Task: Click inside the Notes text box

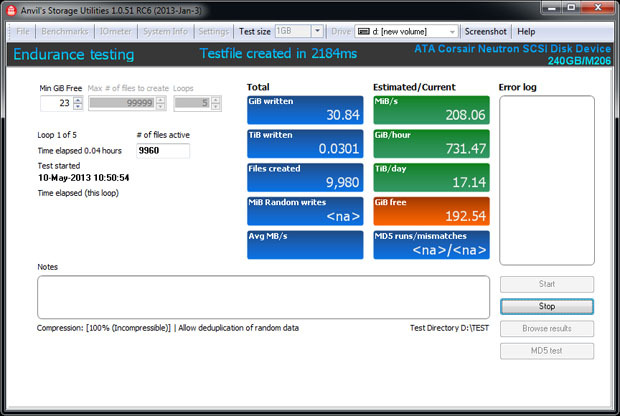Action: click(x=263, y=297)
